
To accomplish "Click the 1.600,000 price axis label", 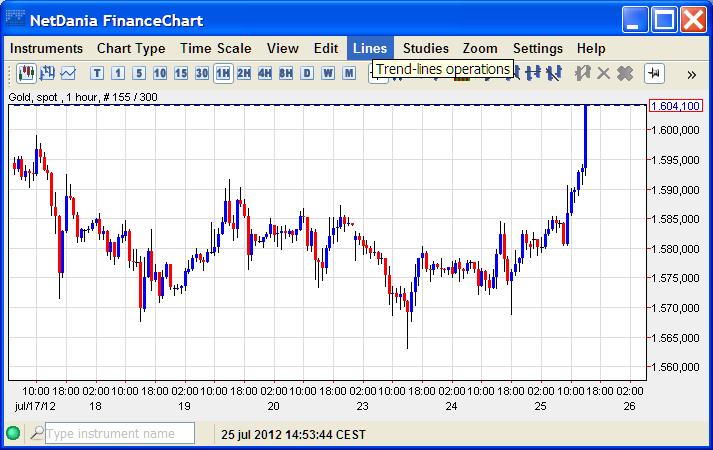I will point(676,130).
